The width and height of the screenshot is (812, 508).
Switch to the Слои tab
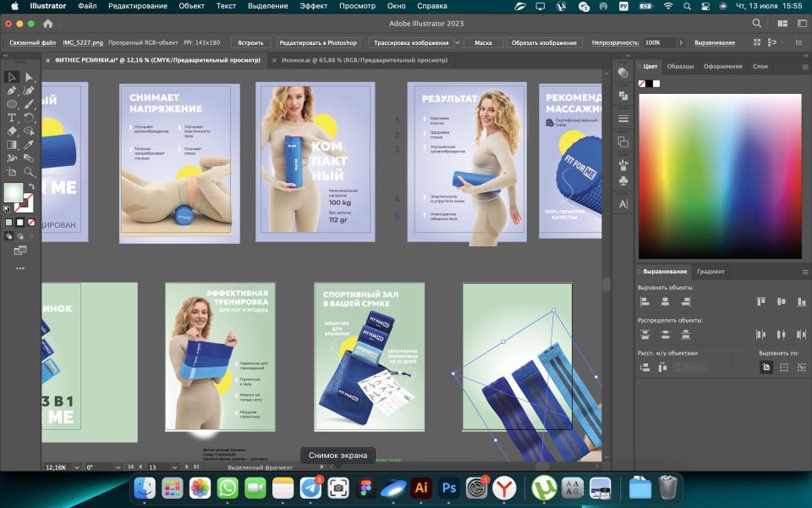tap(760, 66)
